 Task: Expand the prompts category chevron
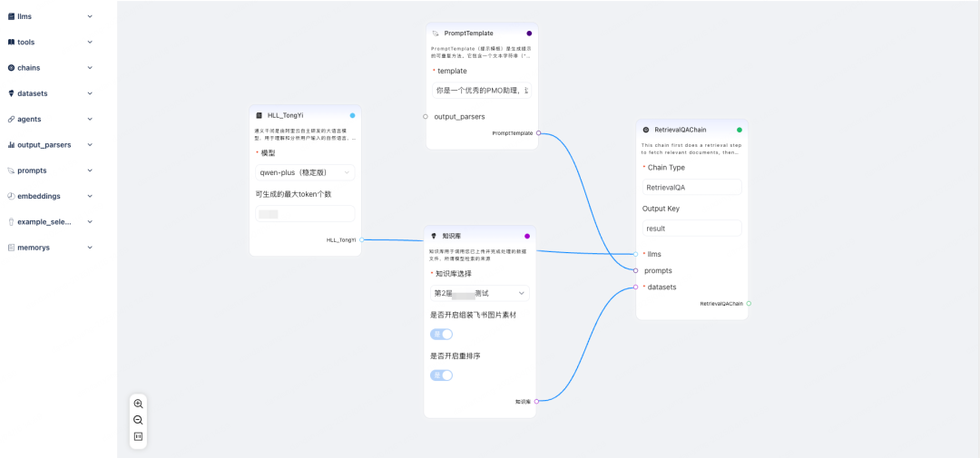click(x=90, y=170)
